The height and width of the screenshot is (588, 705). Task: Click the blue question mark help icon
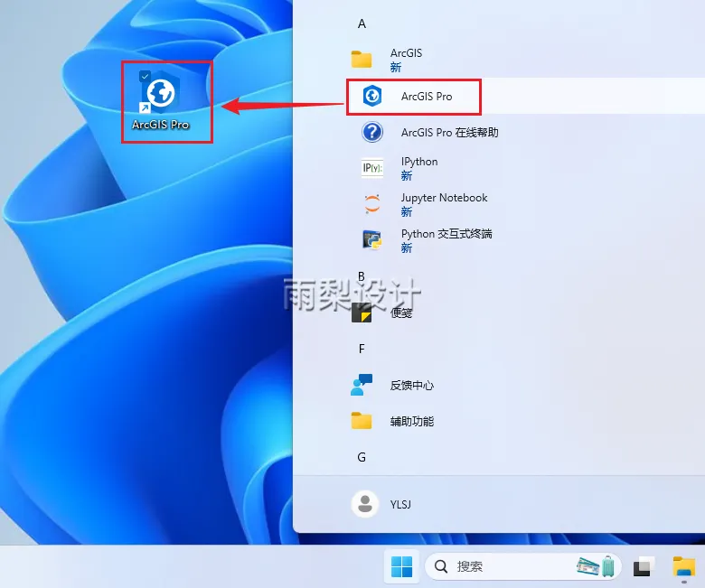click(x=372, y=132)
